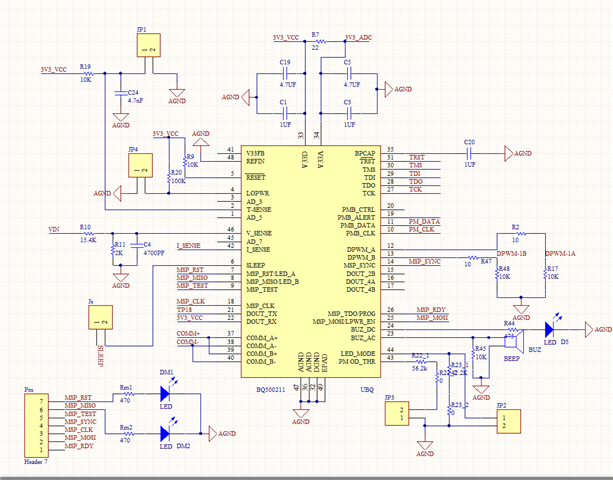This screenshot has height=480, width=613.
Task: Select the Pm Header 7 connector
Action: coord(36,426)
